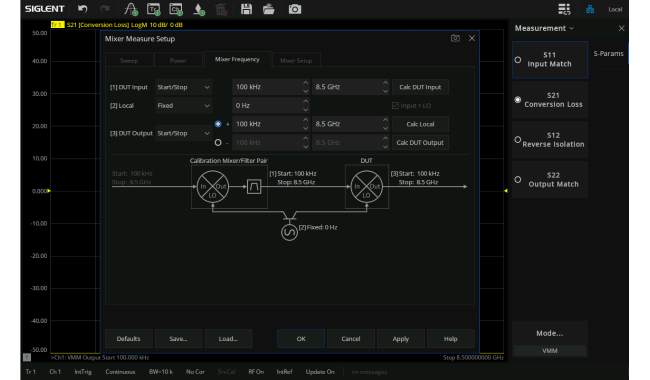
Task: Open the folder recall icon
Action: [269, 9]
